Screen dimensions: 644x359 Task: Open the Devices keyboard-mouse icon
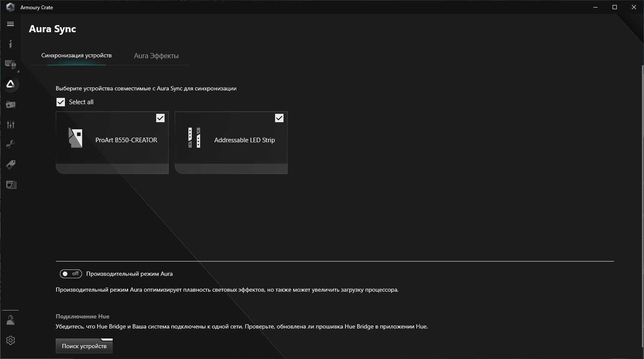click(10, 64)
